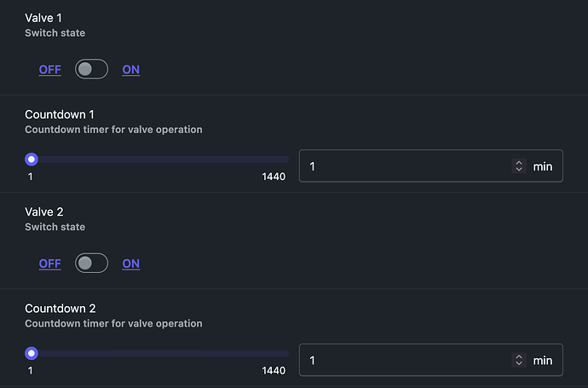Click the Countdown 2 heading label

pyautogui.click(x=59, y=308)
